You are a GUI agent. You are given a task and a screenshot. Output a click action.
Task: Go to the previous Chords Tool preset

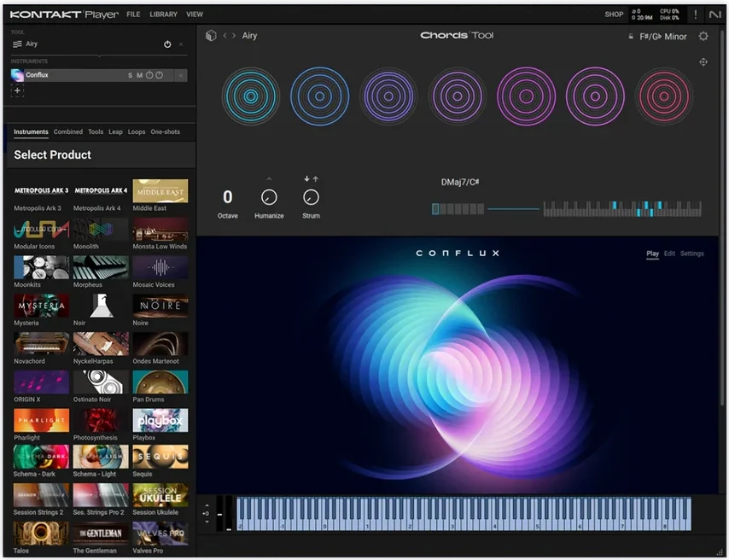[x=225, y=35]
